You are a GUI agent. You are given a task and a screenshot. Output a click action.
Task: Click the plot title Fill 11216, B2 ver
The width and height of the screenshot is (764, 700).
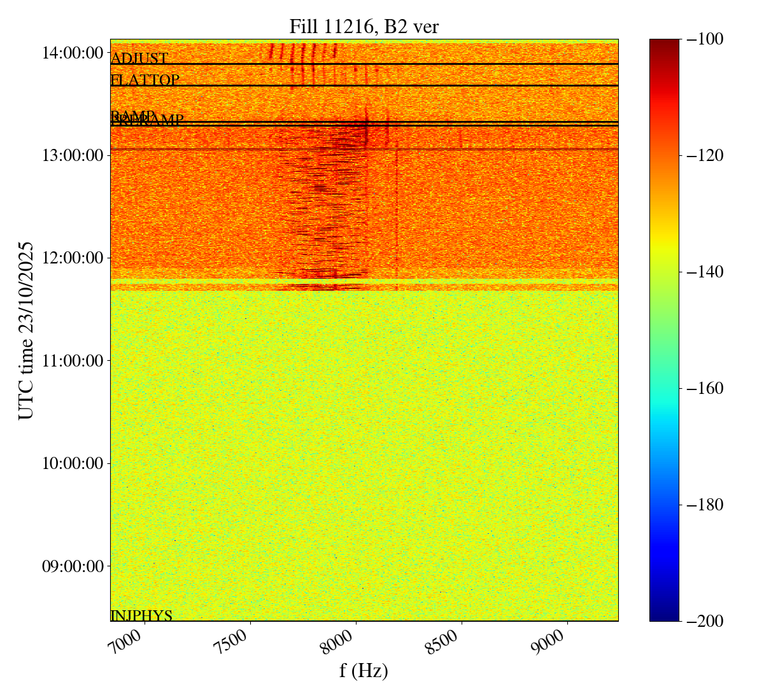point(364,26)
